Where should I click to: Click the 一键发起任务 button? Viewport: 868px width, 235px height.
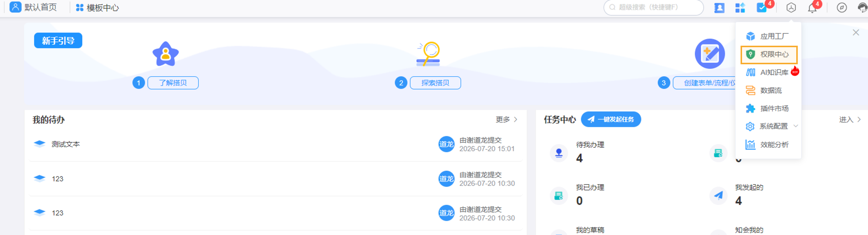(611, 120)
